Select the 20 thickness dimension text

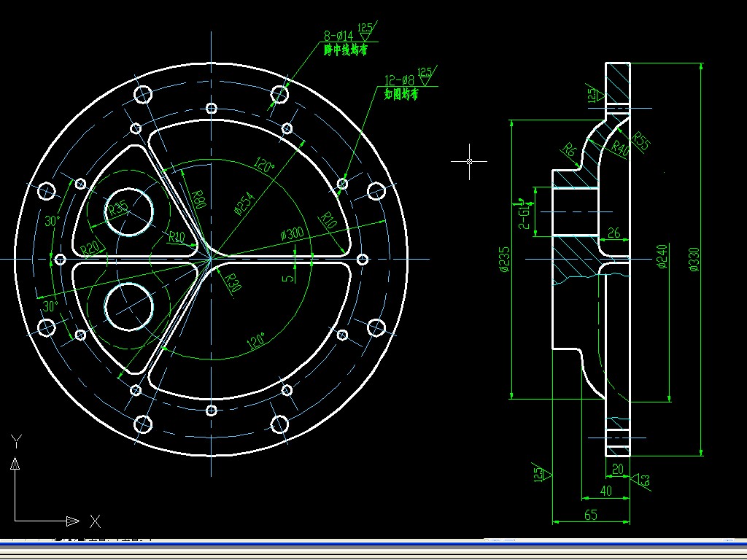pos(617,469)
